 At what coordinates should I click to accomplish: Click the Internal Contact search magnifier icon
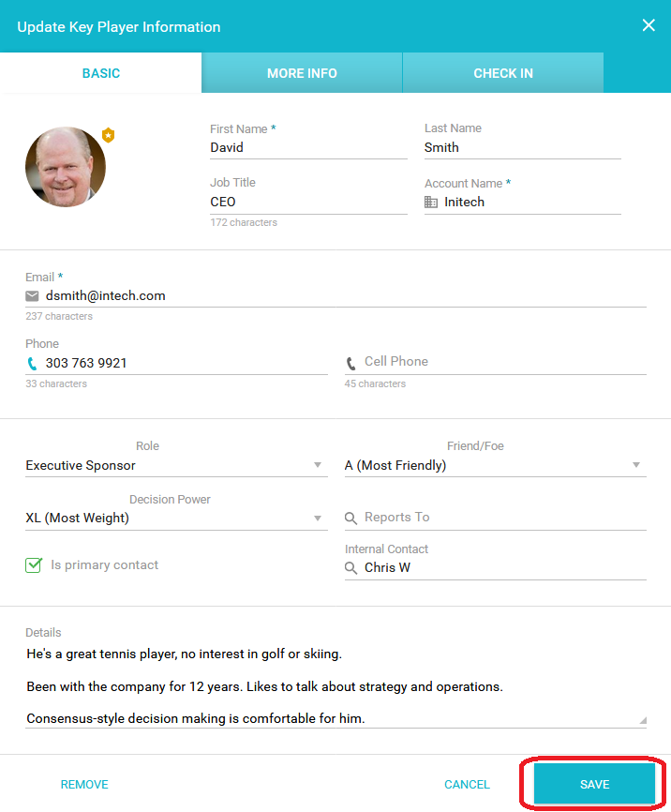point(351,568)
